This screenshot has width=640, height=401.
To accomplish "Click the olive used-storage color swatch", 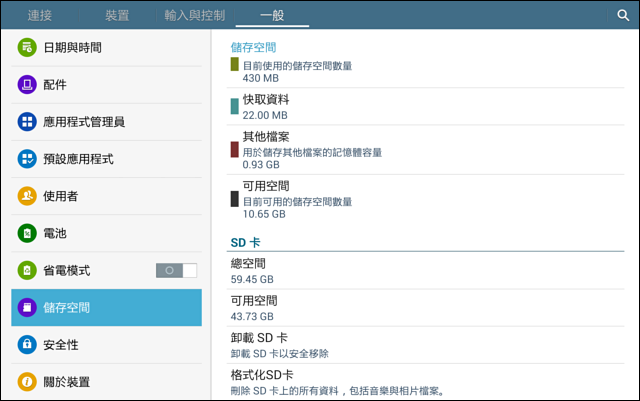I will pyautogui.click(x=235, y=64).
